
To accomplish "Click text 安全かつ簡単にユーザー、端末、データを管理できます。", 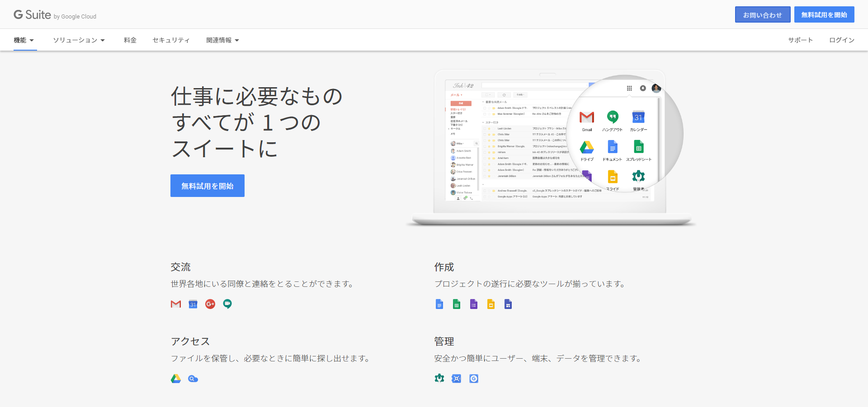I will [539, 358].
